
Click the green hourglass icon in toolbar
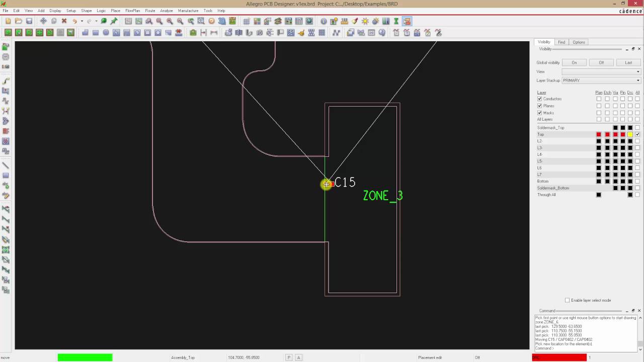click(x=396, y=21)
